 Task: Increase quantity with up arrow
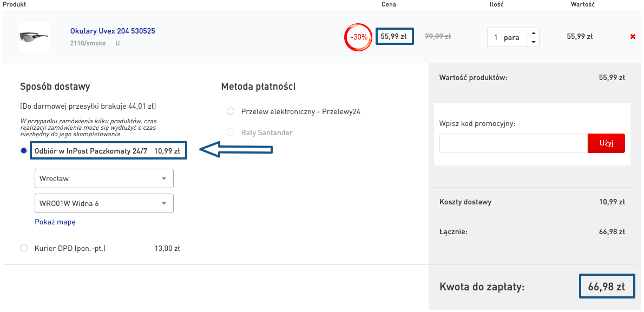pyautogui.click(x=534, y=32)
